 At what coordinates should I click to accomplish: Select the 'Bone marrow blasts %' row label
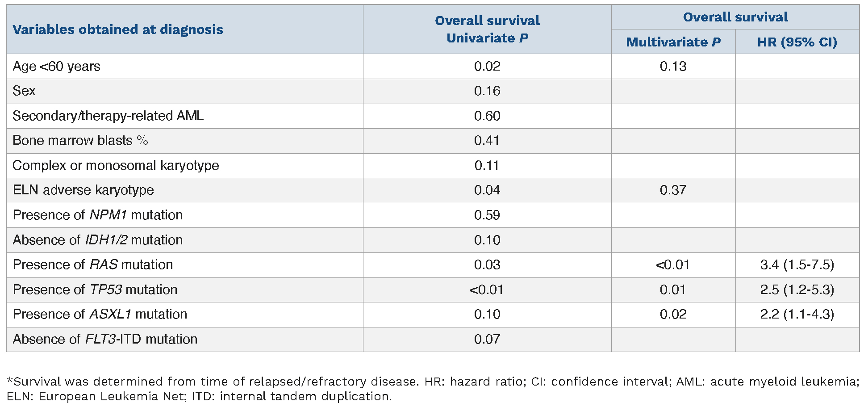pyautogui.click(x=80, y=141)
